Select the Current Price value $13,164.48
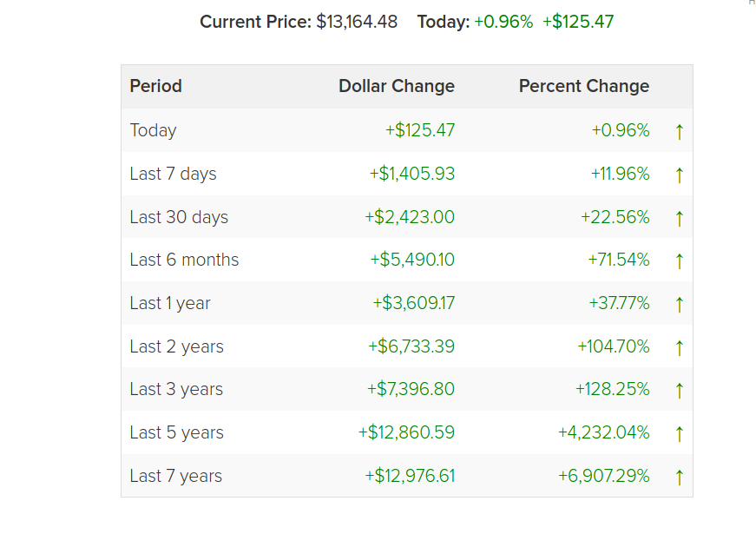This screenshot has width=756, height=534. click(357, 22)
